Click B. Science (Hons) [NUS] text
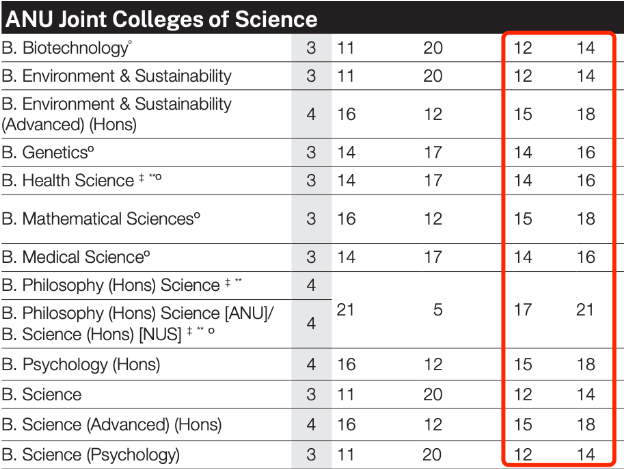The width and height of the screenshot is (633, 469). 92,335
